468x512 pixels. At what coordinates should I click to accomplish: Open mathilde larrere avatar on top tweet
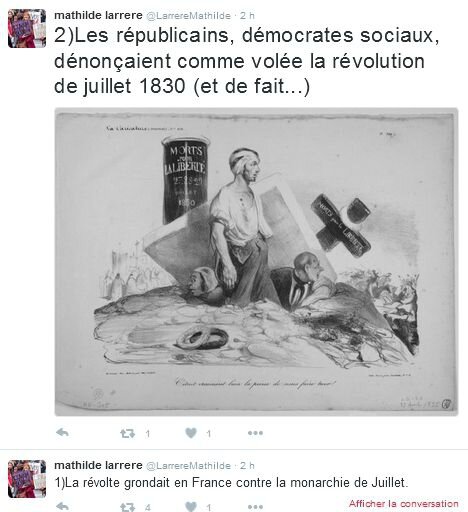click(x=27, y=28)
